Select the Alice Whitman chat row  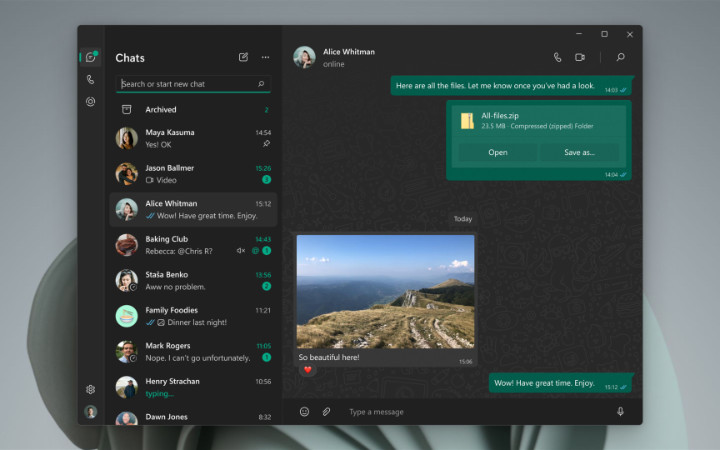coord(193,209)
